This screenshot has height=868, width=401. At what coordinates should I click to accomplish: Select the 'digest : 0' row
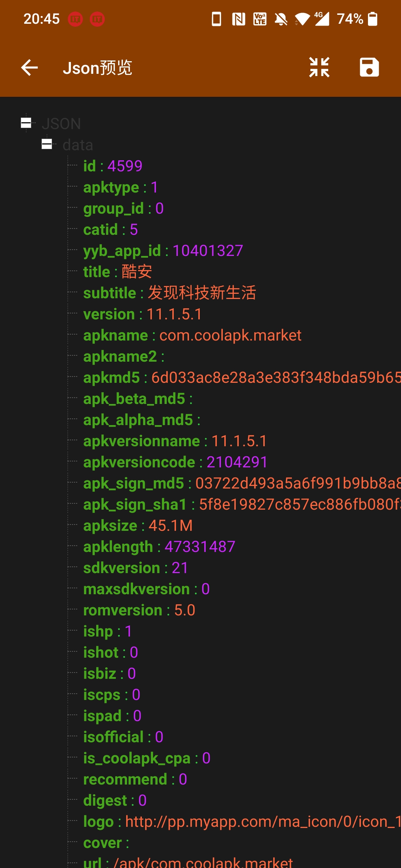tap(115, 800)
